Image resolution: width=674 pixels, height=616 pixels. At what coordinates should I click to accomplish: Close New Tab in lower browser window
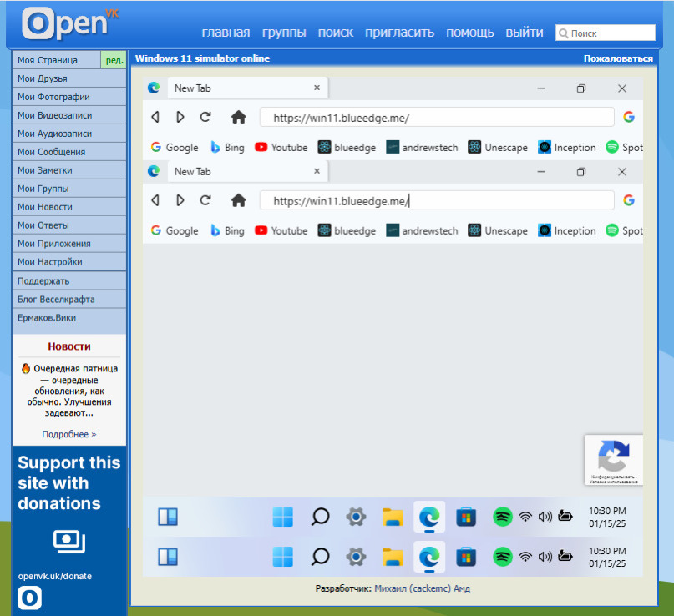tap(317, 171)
